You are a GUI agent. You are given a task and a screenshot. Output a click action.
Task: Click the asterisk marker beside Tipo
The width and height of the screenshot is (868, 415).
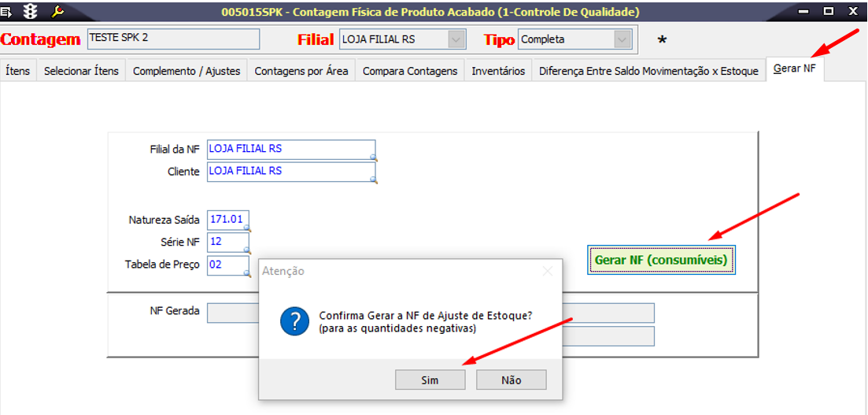tap(662, 42)
